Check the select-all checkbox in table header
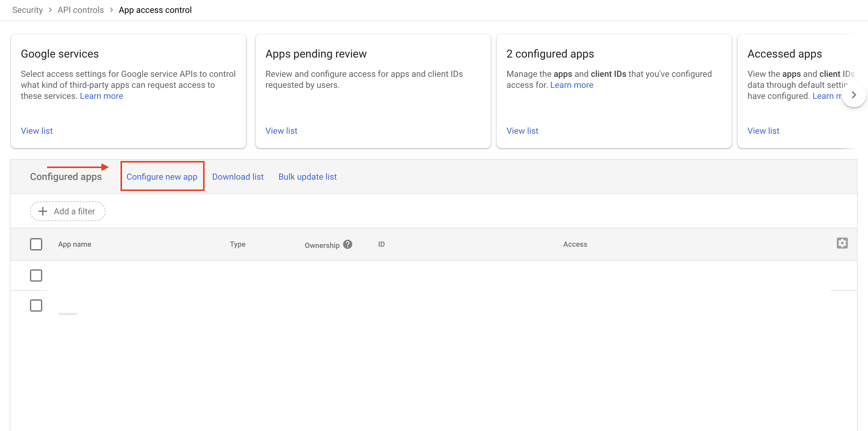 point(36,244)
